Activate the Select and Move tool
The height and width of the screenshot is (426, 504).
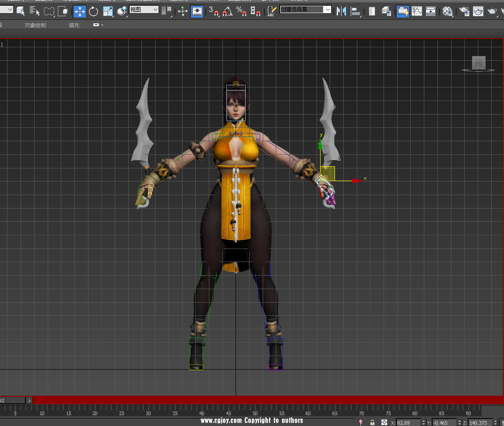(x=80, y=11)
